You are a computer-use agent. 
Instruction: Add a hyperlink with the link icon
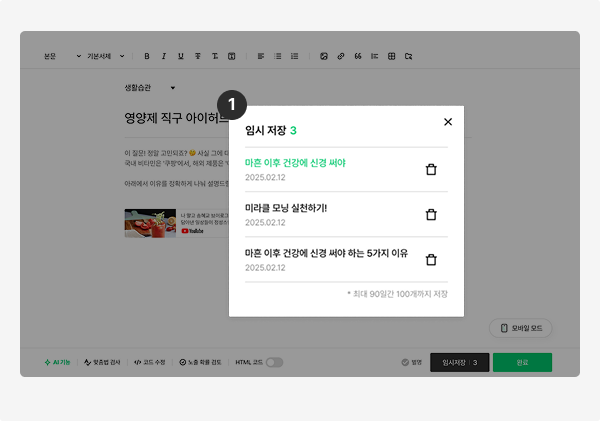(341, 56)
